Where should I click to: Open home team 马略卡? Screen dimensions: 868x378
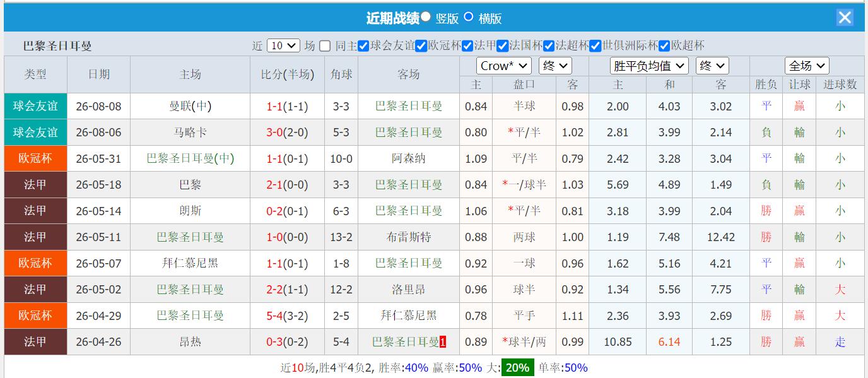click(x=190, y=133)
